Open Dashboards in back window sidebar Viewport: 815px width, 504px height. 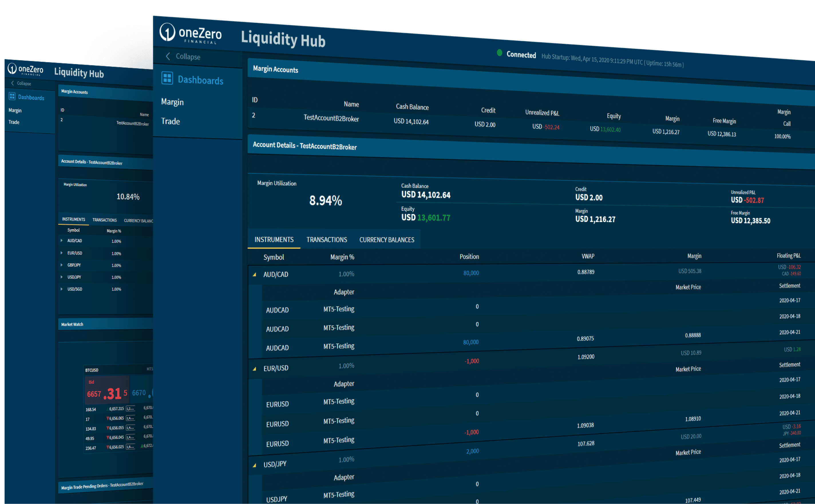point(31,97)
